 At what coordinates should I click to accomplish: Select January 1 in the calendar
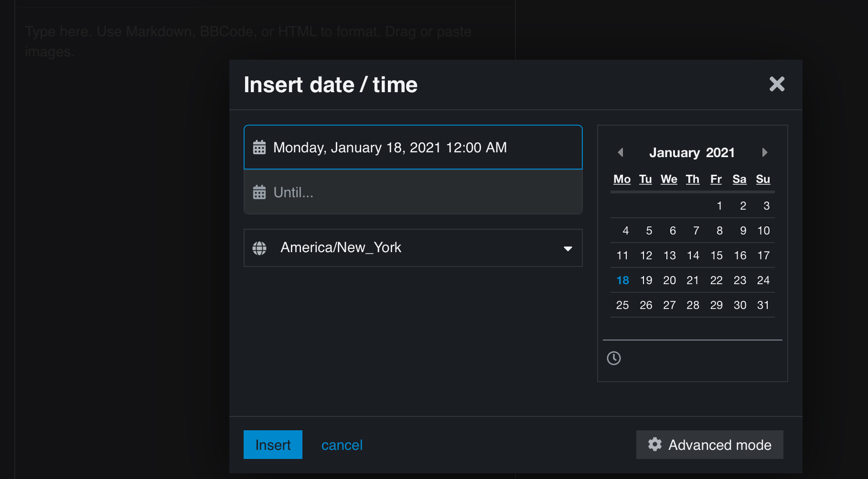[719, 206]
